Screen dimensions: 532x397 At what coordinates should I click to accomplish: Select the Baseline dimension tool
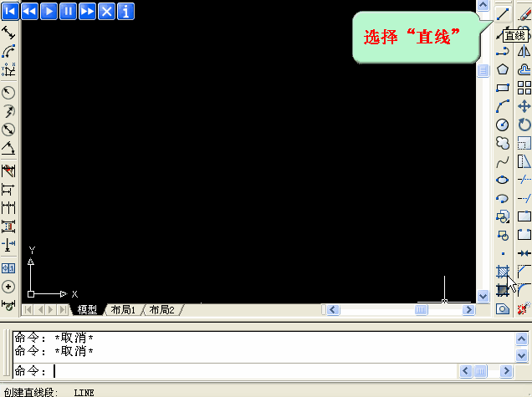click(x=8, y=189)
